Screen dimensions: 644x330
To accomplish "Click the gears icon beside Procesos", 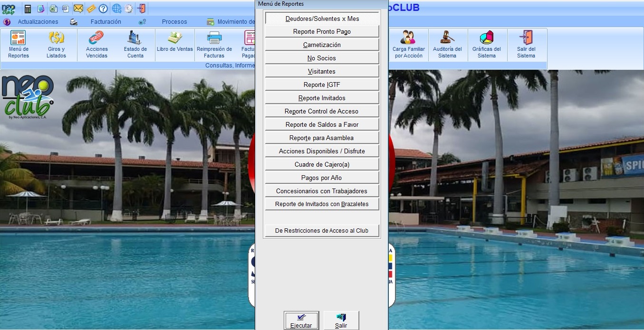I will pyautogui.click(x=142, y=22).
